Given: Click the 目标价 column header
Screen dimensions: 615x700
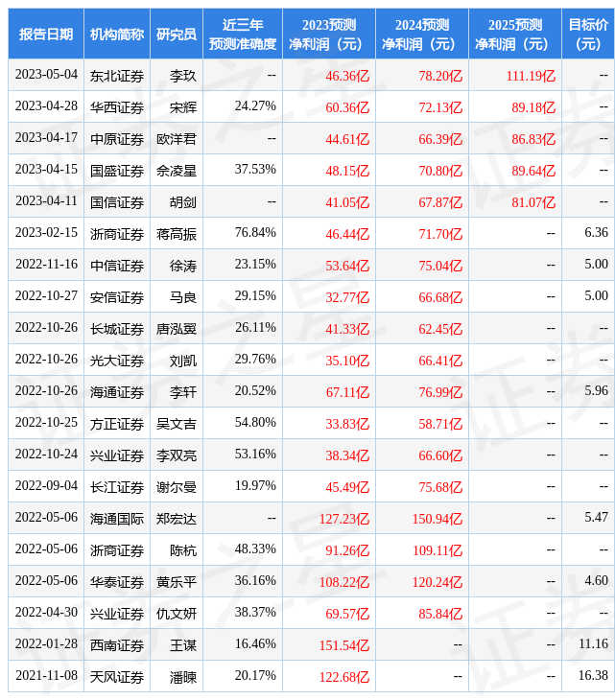Looking at the screenshot, I should pos(588,34).
